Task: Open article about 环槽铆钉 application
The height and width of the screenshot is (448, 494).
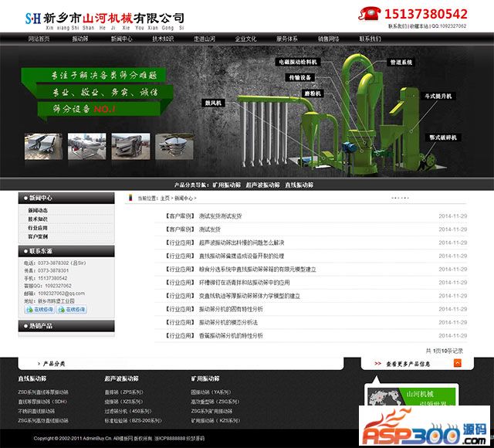Action: coord(244,283)
